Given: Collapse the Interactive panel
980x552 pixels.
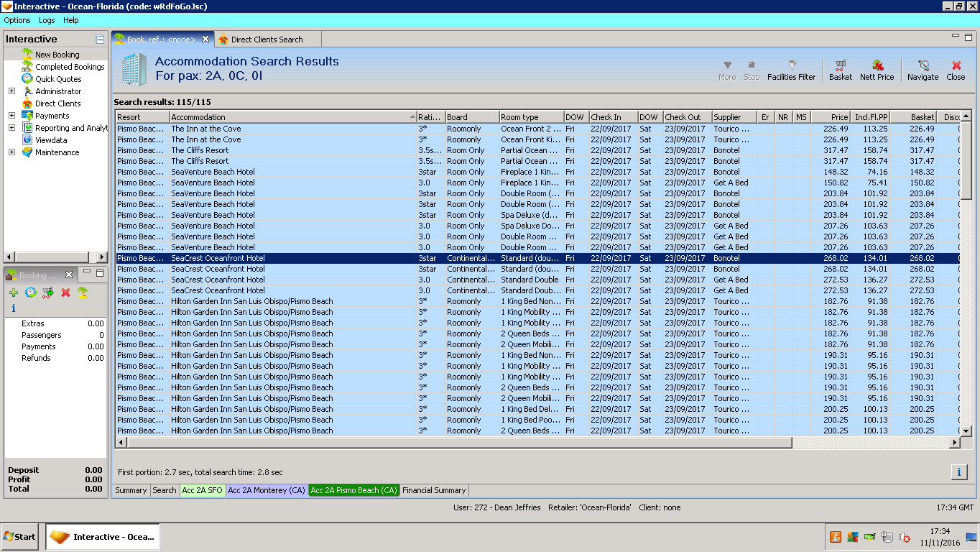Looking at the screenshot, I should pyautogui.click(x=100, y=40).
